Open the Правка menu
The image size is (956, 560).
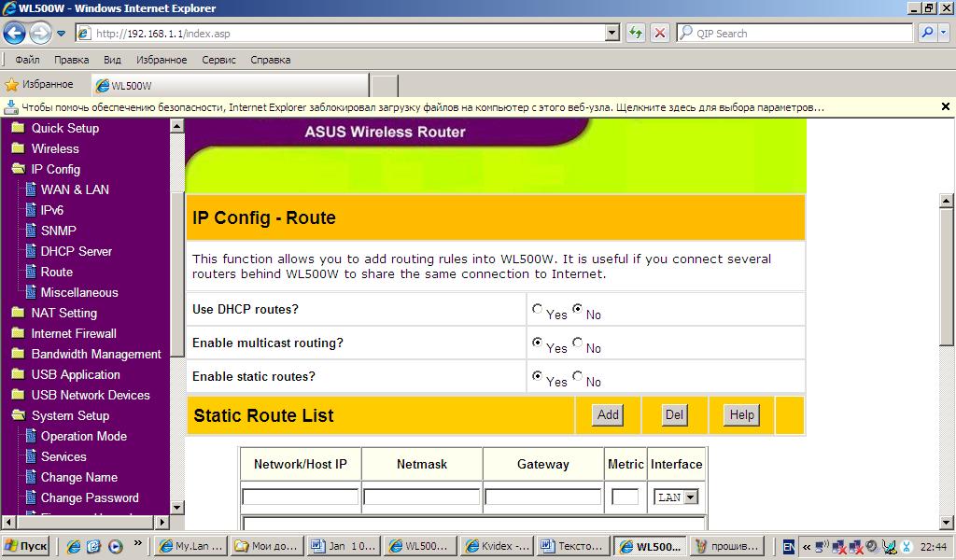(71, 60)
